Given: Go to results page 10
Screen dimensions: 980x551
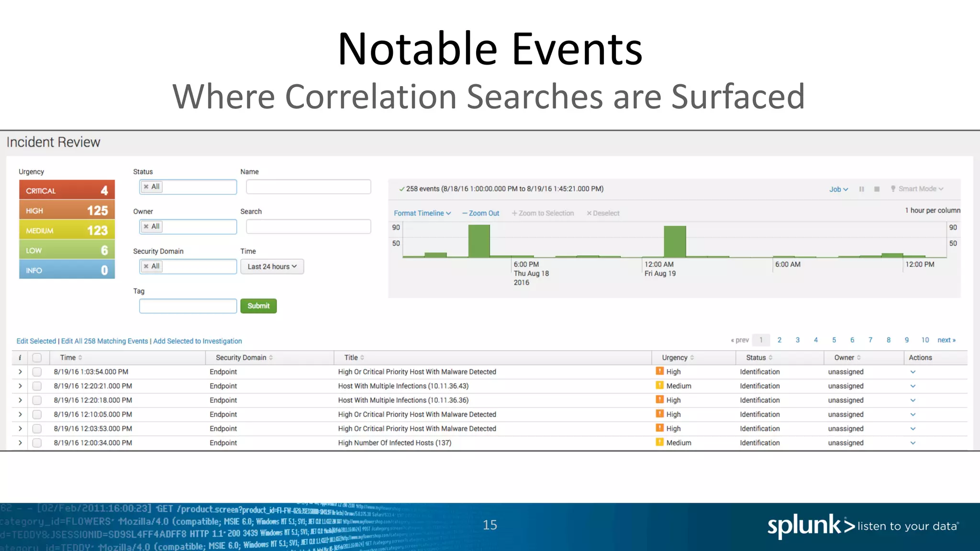Looking at the screenshot, I should tap(925, 340).
